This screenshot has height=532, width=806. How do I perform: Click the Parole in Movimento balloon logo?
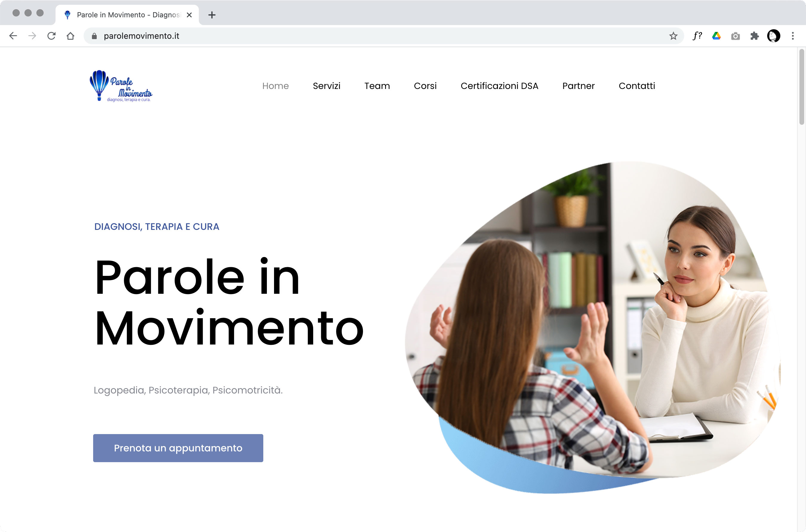121,86
